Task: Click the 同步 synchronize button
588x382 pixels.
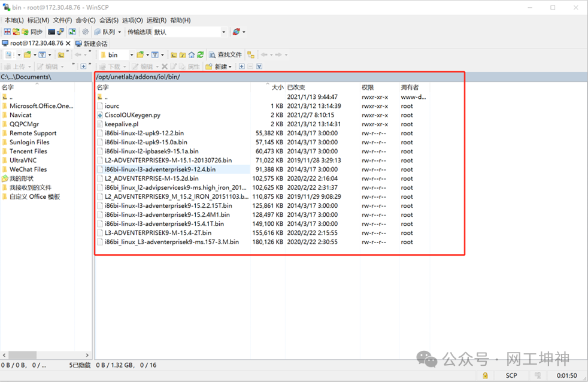Action: (x=32, y=32)
